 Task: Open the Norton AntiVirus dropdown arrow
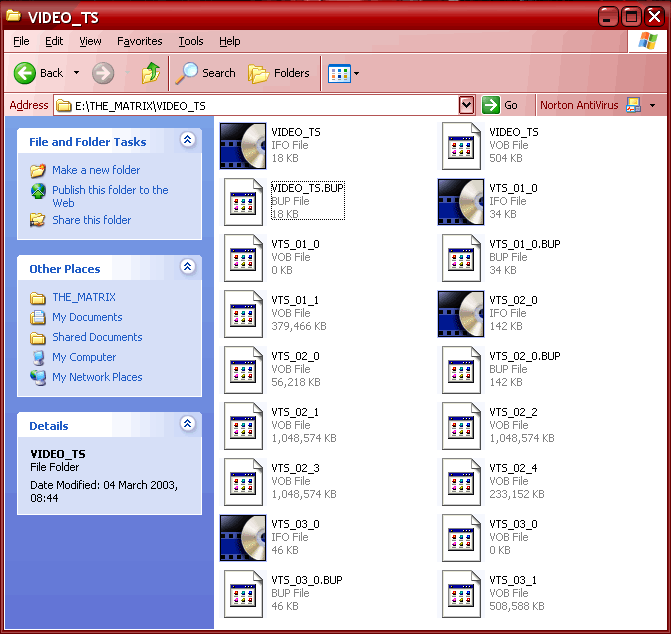tap(652, 105)
